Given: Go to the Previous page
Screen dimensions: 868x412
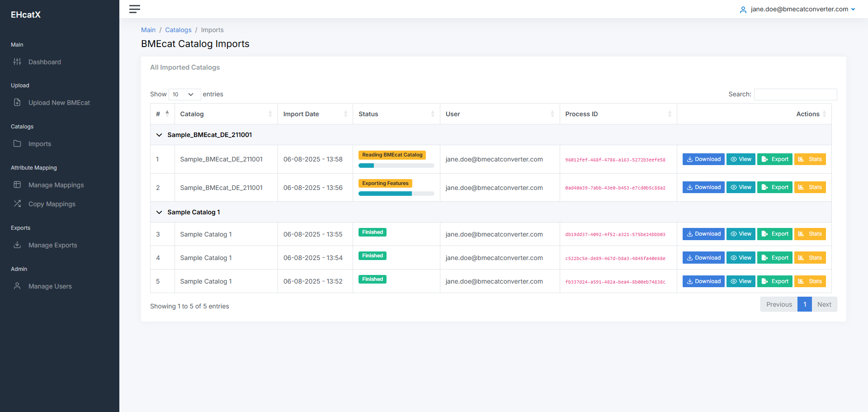Looking at the screenshot, I should pos(779,304).
